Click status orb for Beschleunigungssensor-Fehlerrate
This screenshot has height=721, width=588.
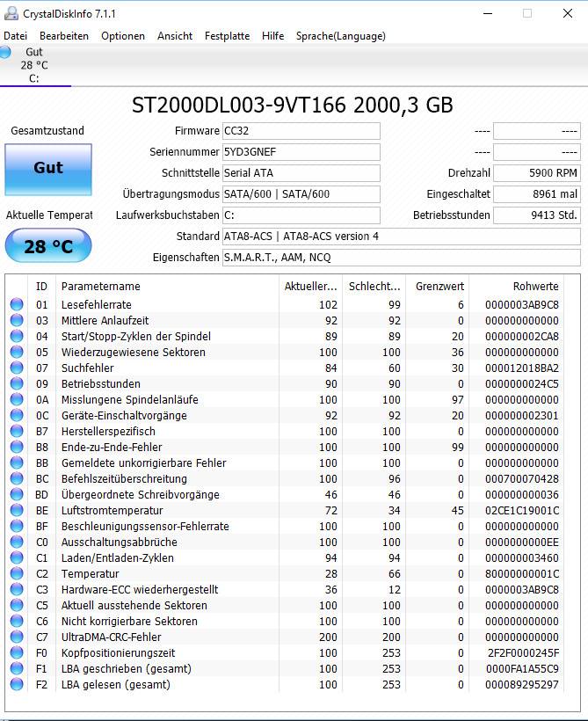(x=17, y=526)
